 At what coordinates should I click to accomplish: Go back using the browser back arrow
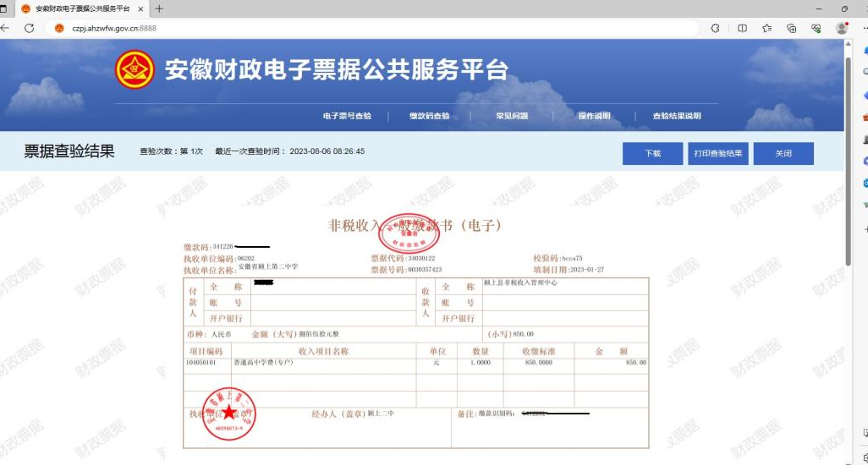pyautogui.click(x=5, y=28)
